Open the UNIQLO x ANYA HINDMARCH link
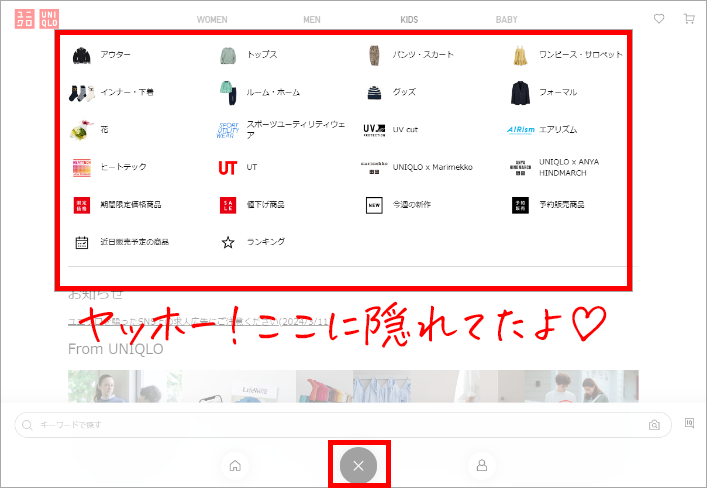707x488 pixels. coord(569,167)
